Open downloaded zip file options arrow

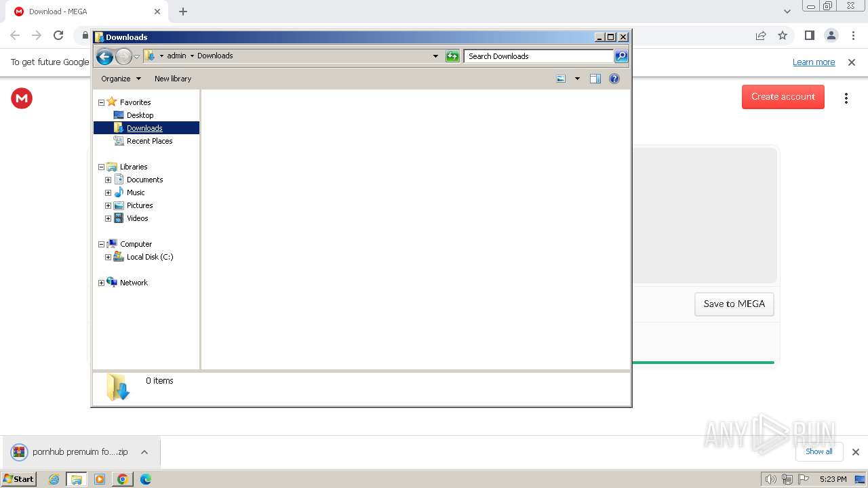click(x=144, y=452)
